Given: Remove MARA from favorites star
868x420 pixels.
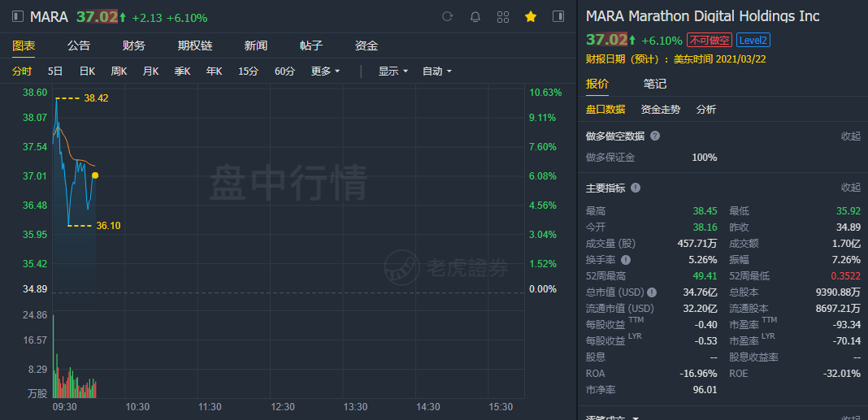Looking at the screenshot, I should pos(531,16).
